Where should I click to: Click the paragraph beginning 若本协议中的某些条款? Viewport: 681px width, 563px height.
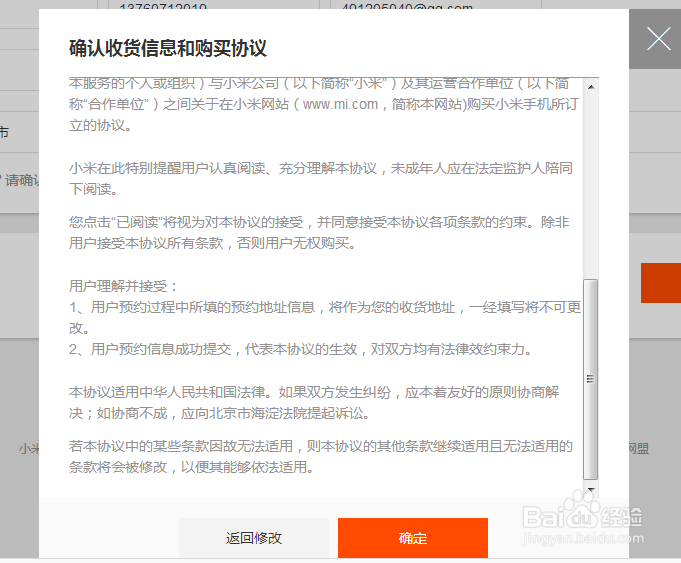coord(321,457)
